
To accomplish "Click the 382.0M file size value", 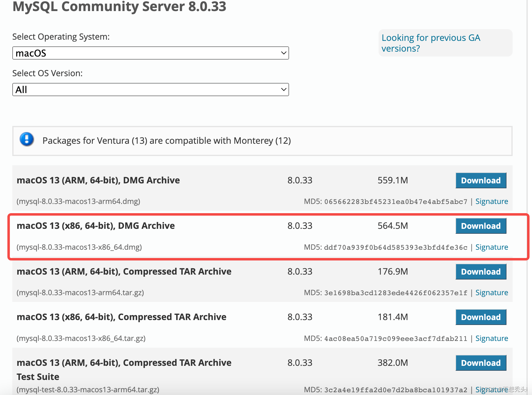I will tap(393, 363).
